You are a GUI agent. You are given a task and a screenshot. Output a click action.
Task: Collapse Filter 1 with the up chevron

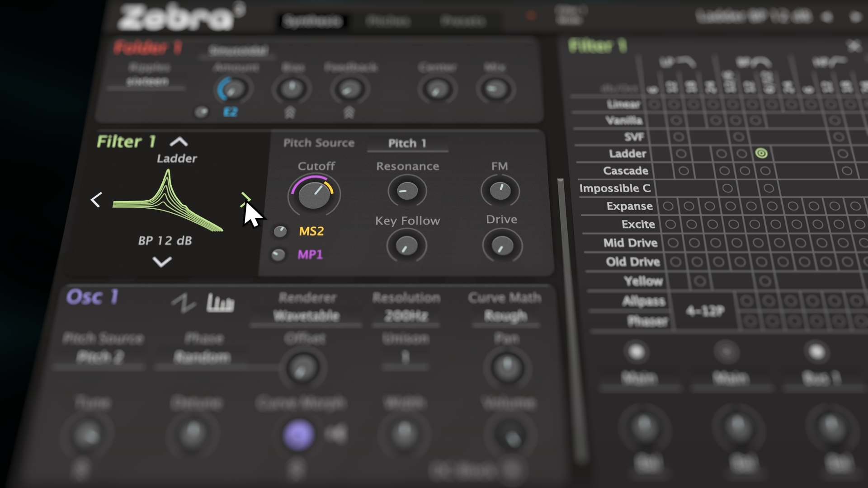pyautogui.click(x=179, y=142)
